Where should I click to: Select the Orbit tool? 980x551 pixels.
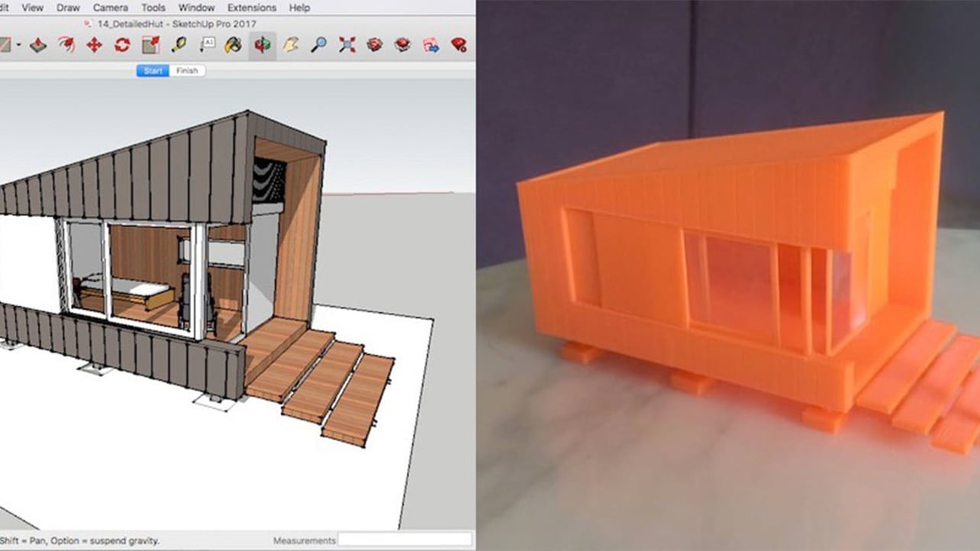(x=263, y=46)
